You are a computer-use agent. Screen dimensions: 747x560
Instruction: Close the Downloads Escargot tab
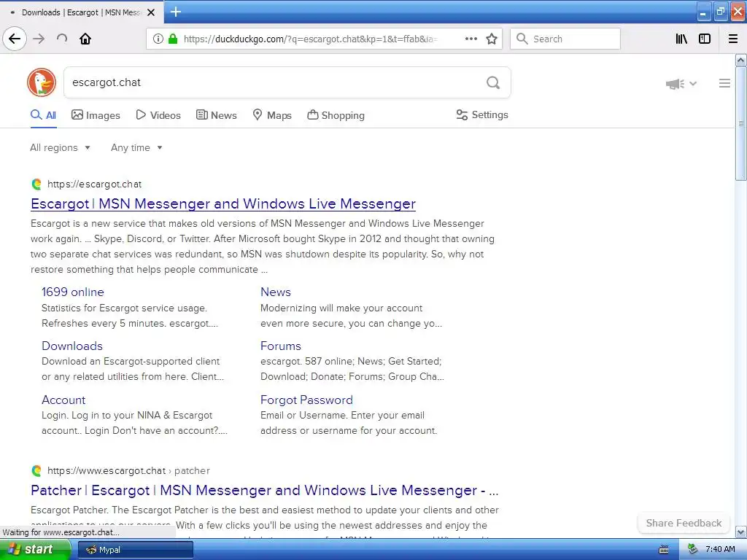pos(151,12)
